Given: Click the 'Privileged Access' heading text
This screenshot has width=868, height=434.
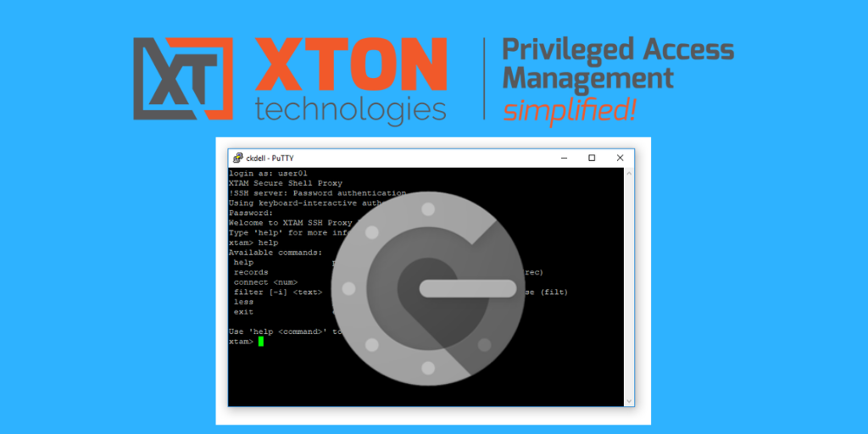Looking at the screenshot, I should [617, 50].
